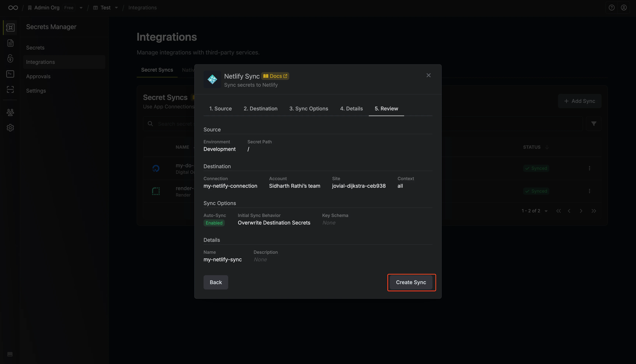Click the DigitalOcean sync row icon
The image size is (636, 364).
click(x=156, y=169)
